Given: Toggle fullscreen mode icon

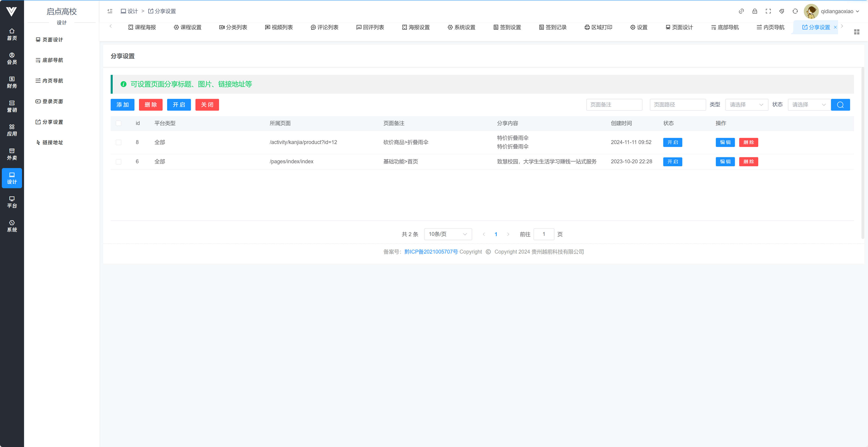Looking at the screenshot, I should point(768,11).
